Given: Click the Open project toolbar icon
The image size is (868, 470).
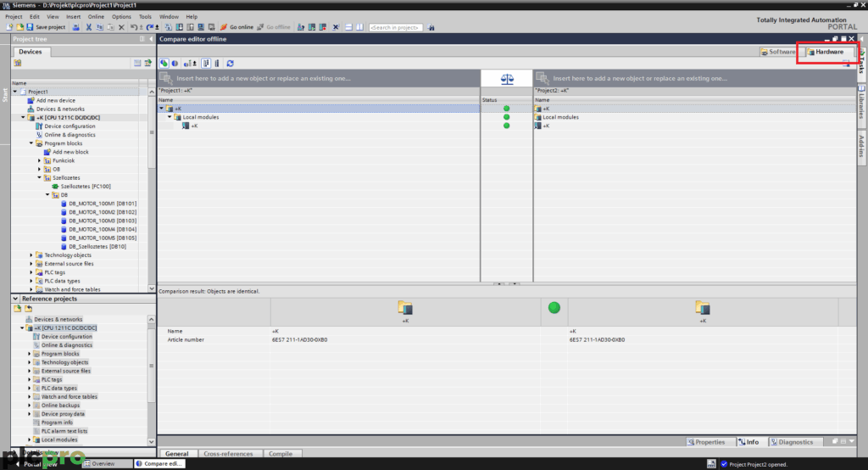Looking at the screenshot, I should pyautogui.click(x=20, y=27).
